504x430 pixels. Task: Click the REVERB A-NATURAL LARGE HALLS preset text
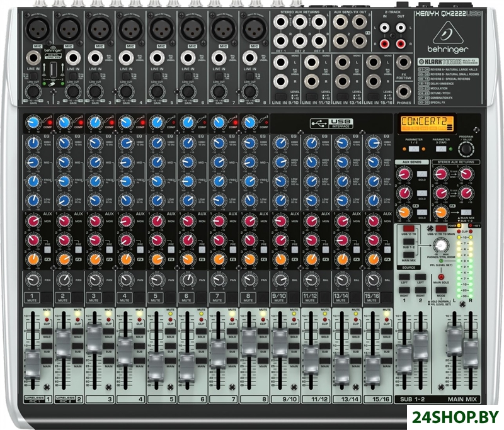pyautogui.click(x=454, y=69)
